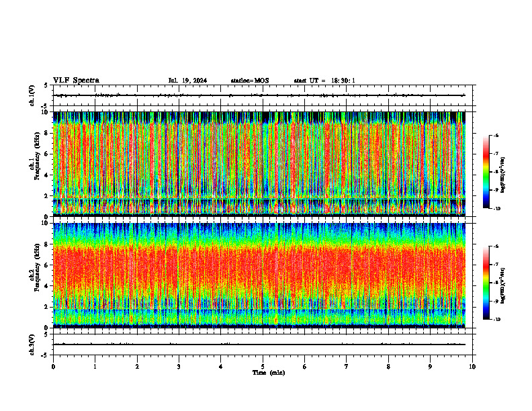Viewport: 532px width, 411px height.
Task: Click the "Time (min)" x-axis label
Action: click(269, 373)
